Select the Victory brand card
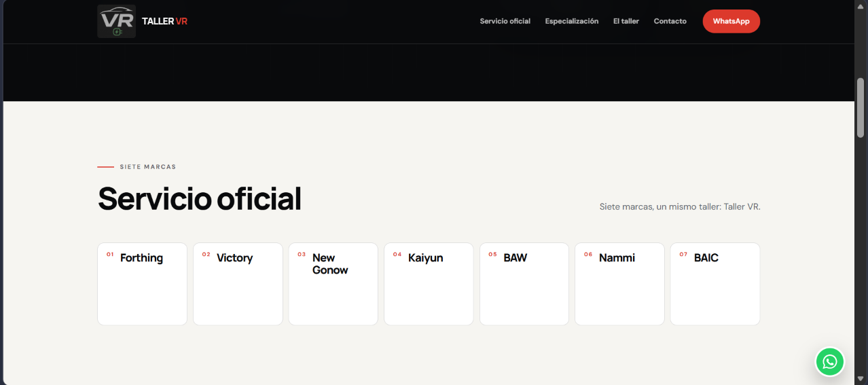 coord(238,284)
